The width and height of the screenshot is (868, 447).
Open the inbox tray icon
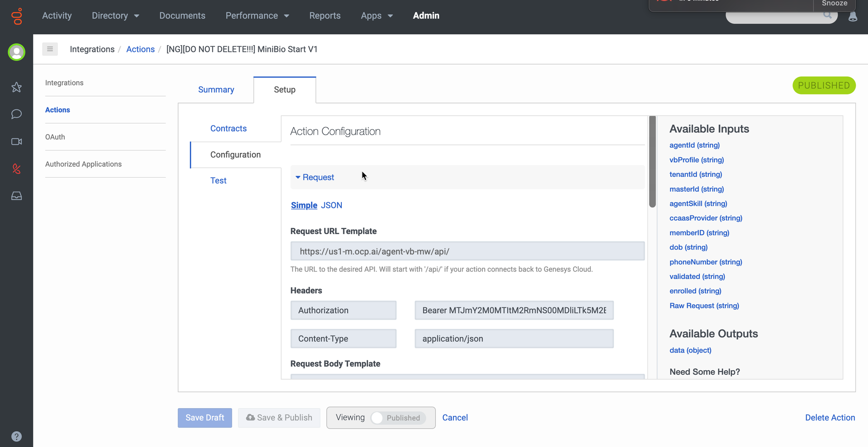[x=17, y=196]
